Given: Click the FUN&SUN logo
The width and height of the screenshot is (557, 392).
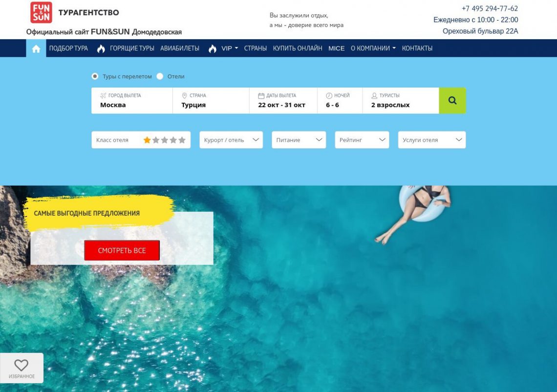Looking at the screenshot, I should (41, 12).
